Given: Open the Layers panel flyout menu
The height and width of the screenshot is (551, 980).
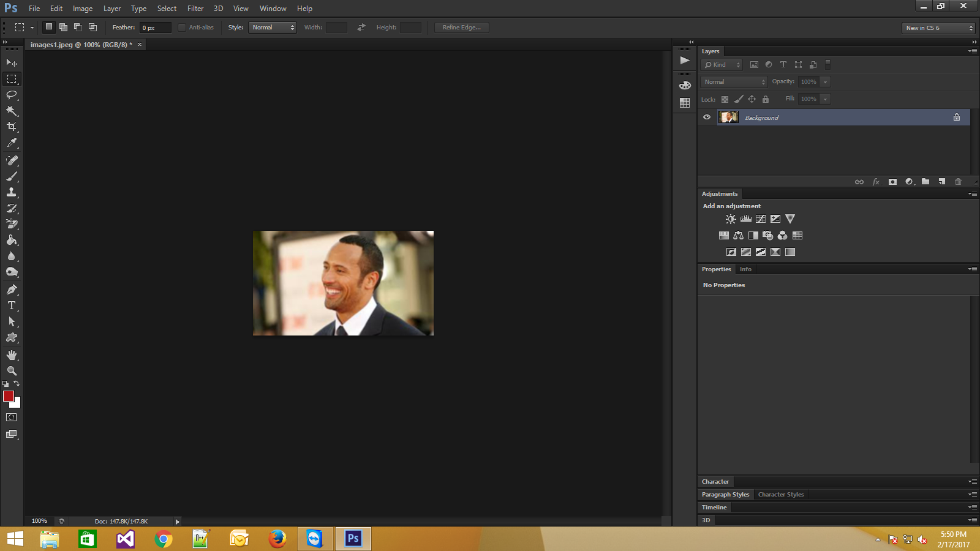Looking at the screenshot, I should tap(973, 51).
